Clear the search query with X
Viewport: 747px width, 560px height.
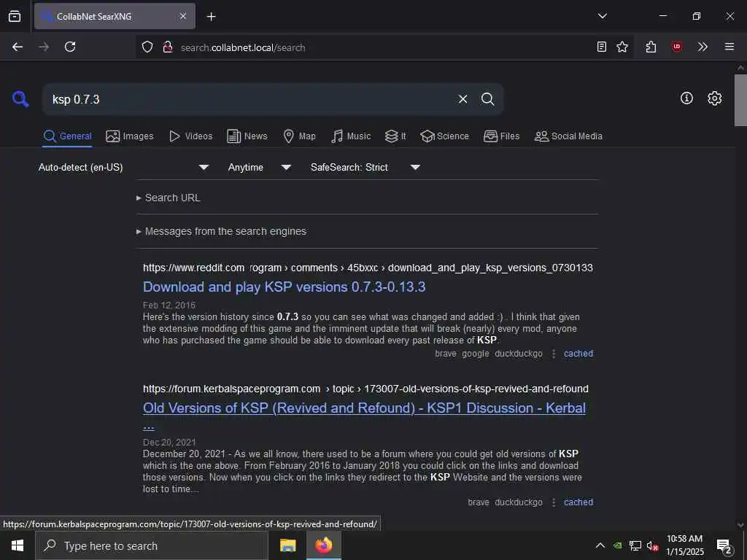pos(462,99)
